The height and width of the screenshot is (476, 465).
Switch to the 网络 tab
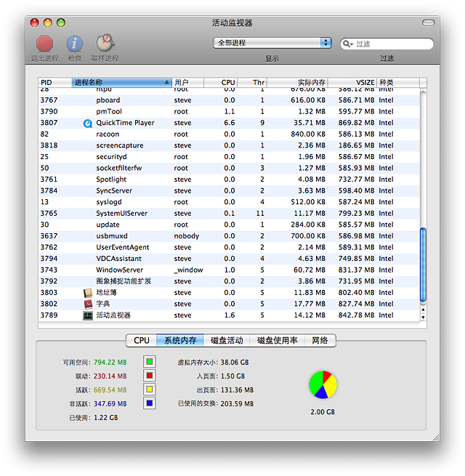pos(320,340)
